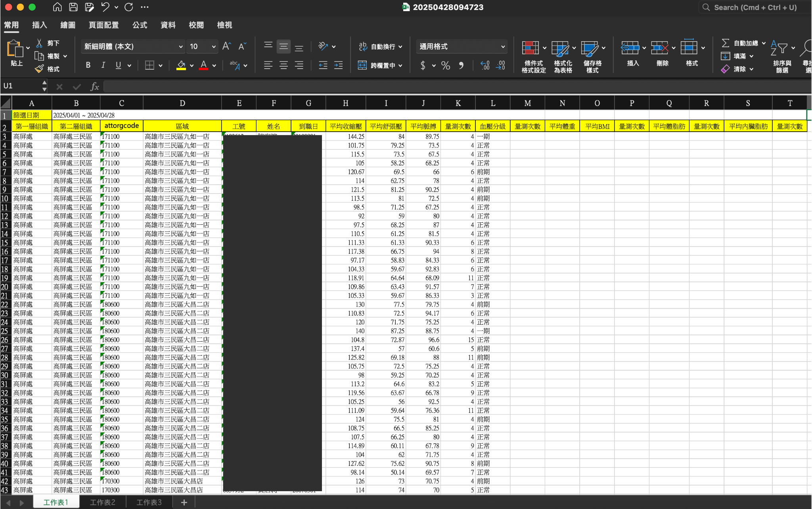This screenshot has width=812, height=509.
Task: Add a new sheet with plus button
Action: [x=184, y=502]
